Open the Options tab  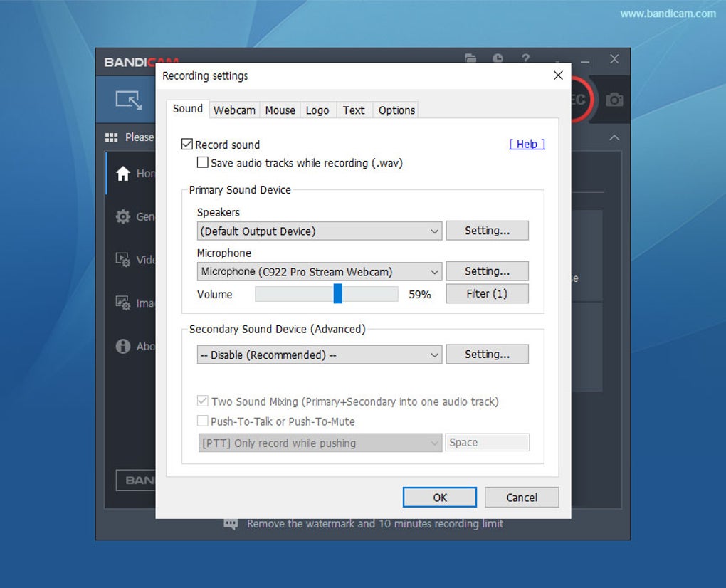click(x=396, y=110)
